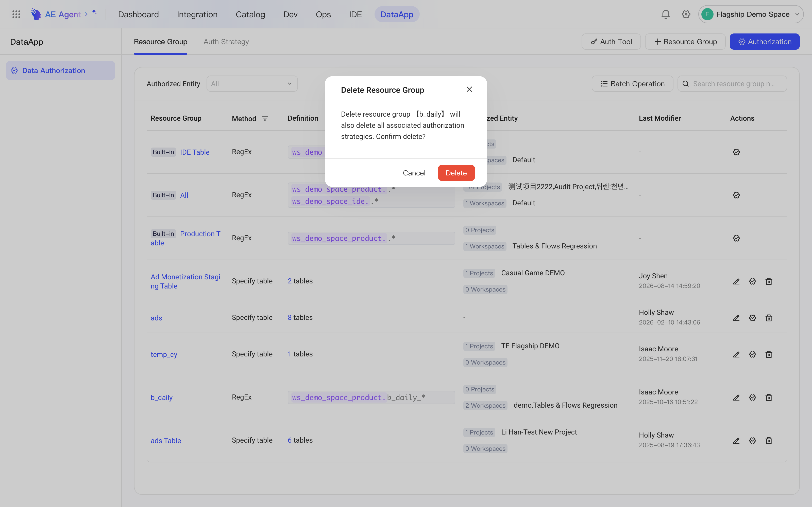
Task: Close the Delete Resource Group dialog
Action: pyautogui.click(x=469, y=89)
